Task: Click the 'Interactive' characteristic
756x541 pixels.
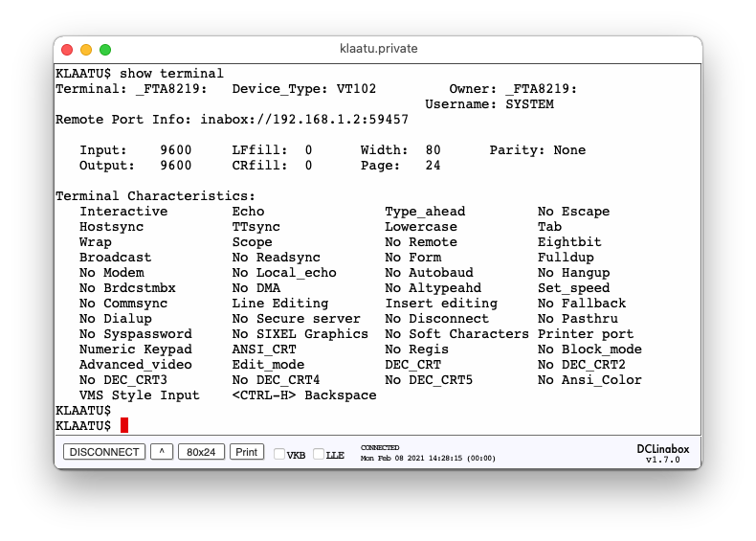Action: 123,212
